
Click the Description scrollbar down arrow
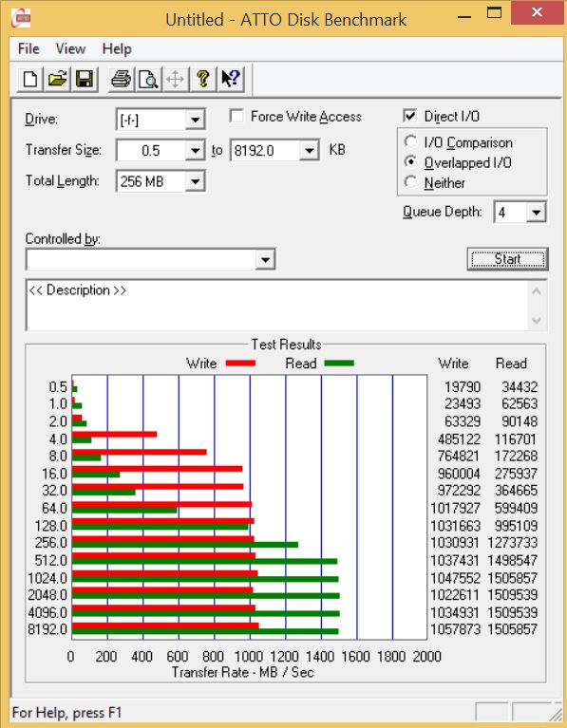(537, 321)
